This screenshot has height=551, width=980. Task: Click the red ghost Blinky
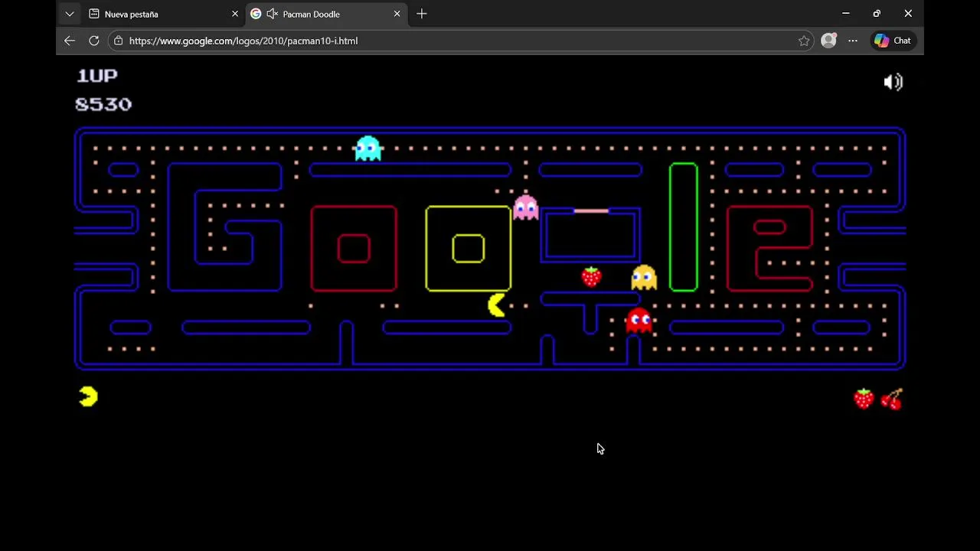tap(639, 320)
